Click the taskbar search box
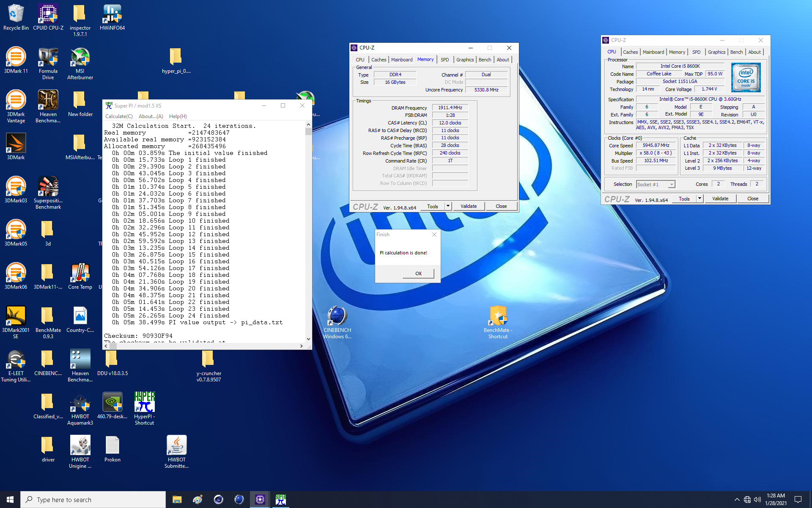The image size is (812, 508). [x=93, y=500]
